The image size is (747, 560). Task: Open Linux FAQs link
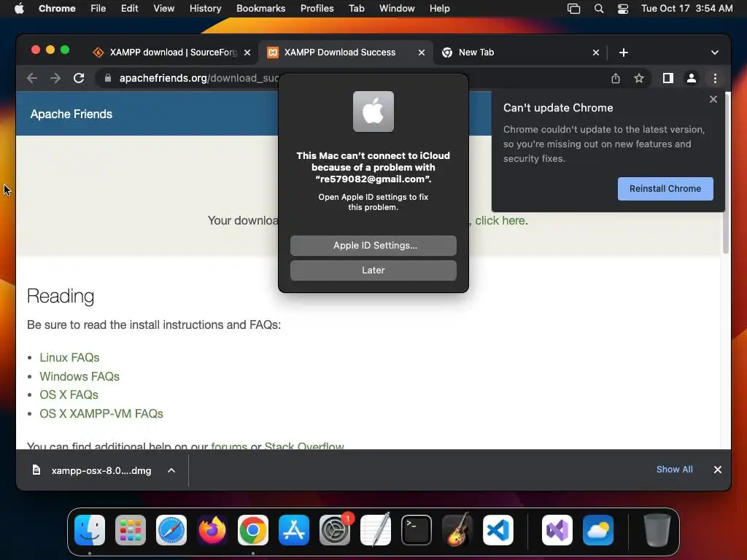pyautogui.click(x=69, y=357)
